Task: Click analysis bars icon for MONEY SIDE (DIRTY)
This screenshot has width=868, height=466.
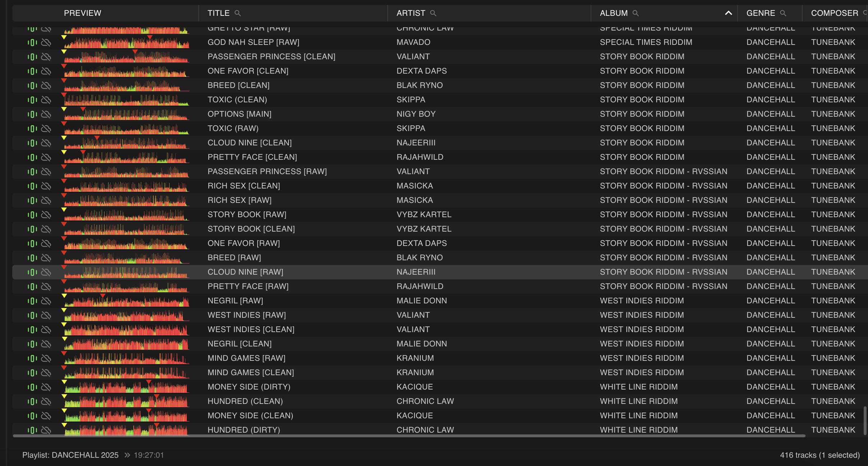Action: 32,387
